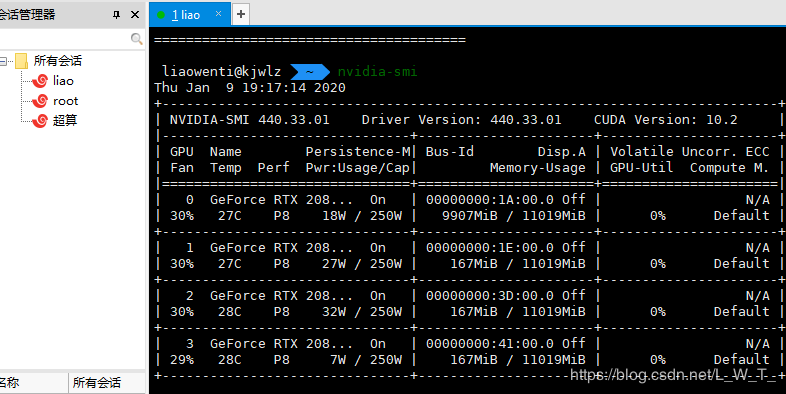This screenshot has width=786, height=394.
Task: Collapse the 所有会话 tree folder
Action: 3,61
